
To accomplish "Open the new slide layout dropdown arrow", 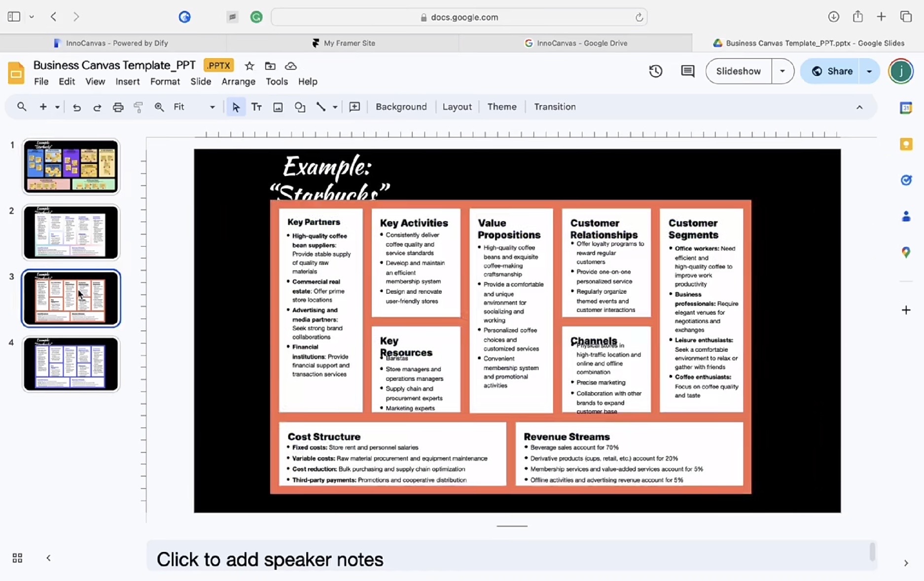I will coord(57,107).
